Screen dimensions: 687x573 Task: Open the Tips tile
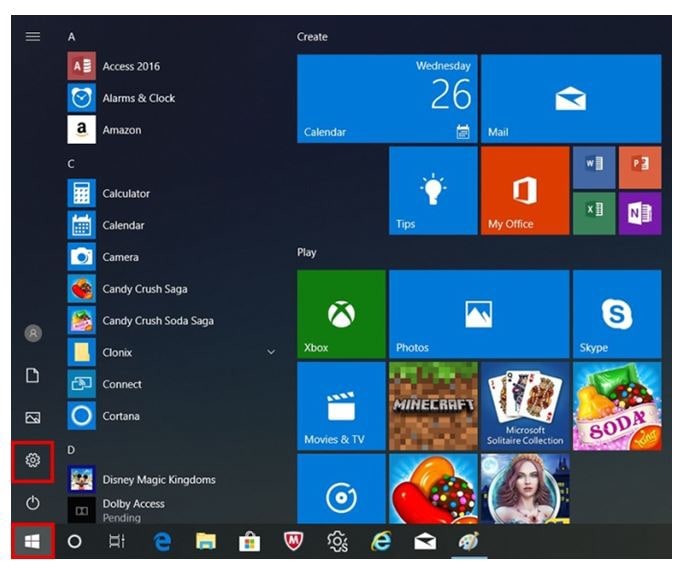pos(433,191)
